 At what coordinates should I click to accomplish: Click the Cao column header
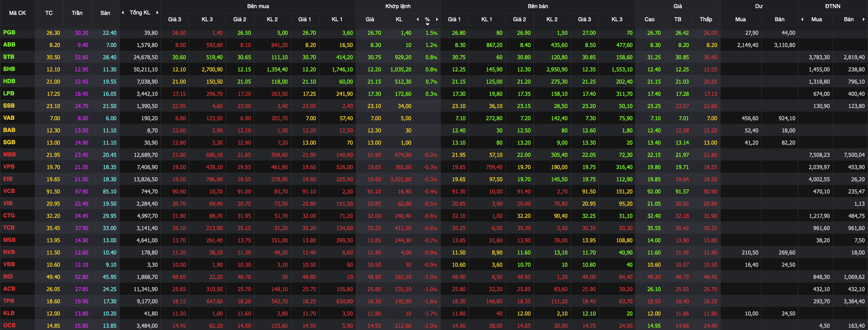[x=650, y=19]
